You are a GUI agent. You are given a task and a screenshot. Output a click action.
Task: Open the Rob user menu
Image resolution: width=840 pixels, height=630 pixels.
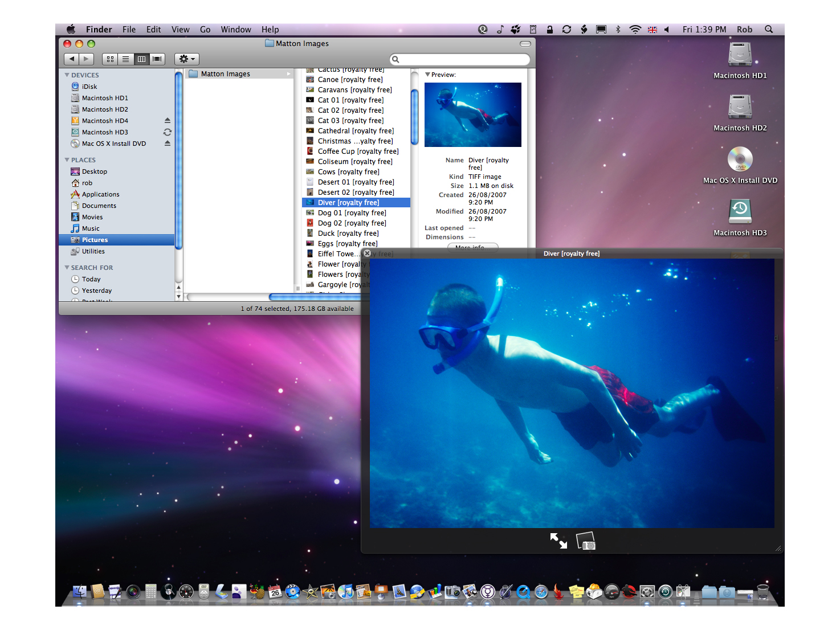coord(744,30)
